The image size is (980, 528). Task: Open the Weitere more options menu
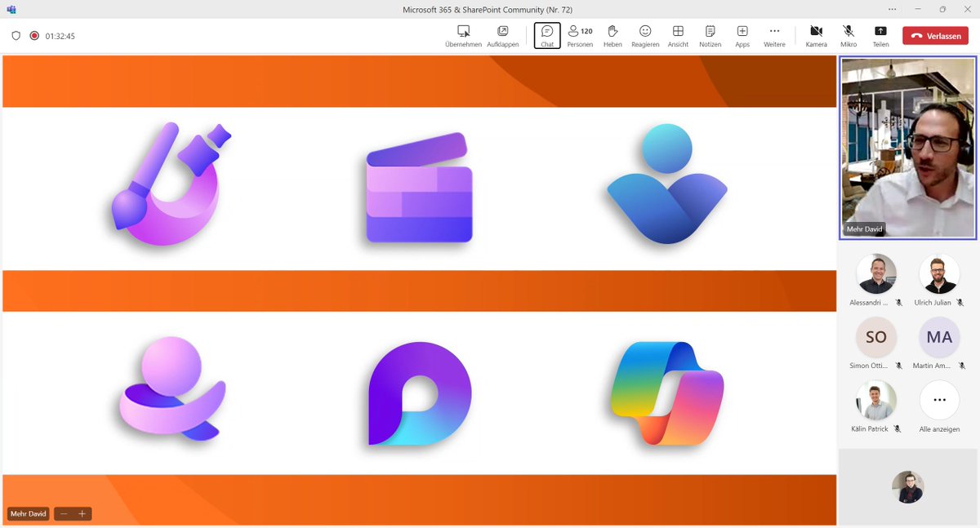(x=774, y=36)
